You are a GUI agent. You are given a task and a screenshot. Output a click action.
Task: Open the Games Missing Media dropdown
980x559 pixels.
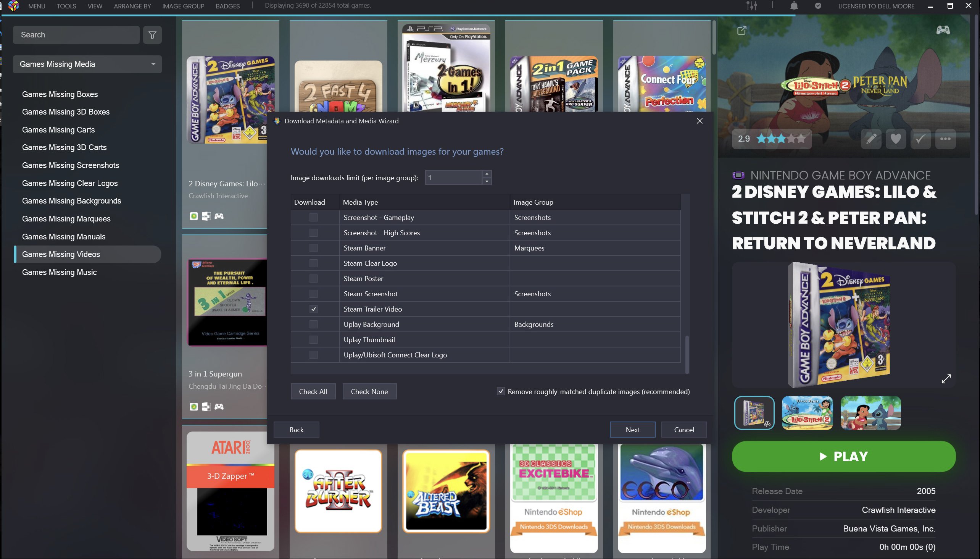[87, 64]
